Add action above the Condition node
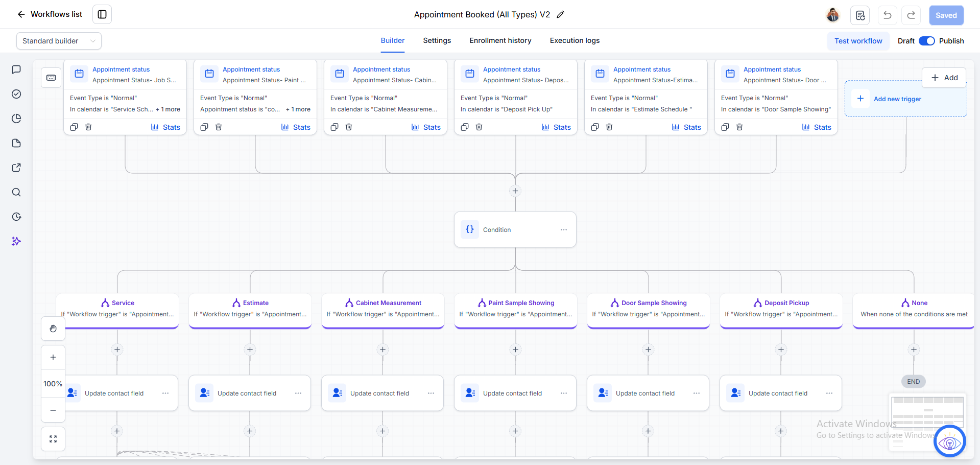This screenshot has width=980, height=465. (x=515, y=191)
